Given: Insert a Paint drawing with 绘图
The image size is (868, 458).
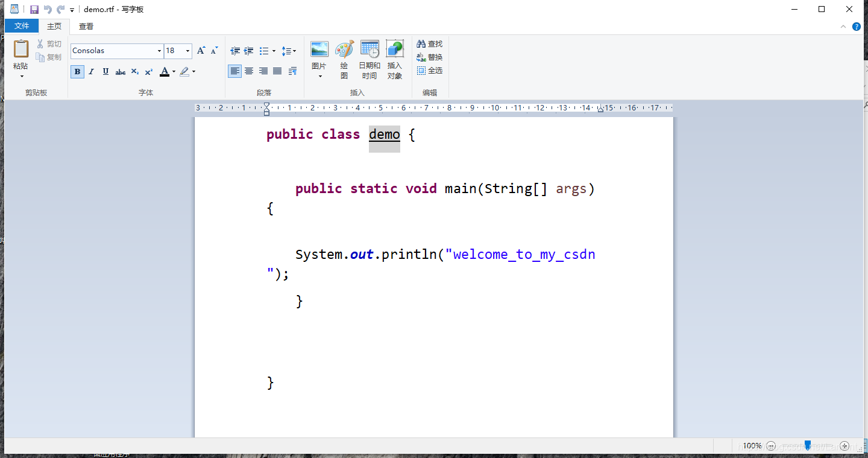Looking at the screenshot, I should coord(344,60).
